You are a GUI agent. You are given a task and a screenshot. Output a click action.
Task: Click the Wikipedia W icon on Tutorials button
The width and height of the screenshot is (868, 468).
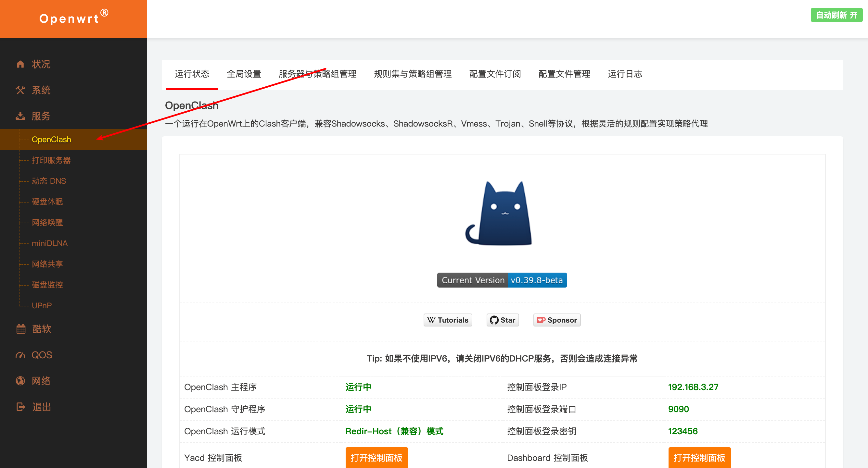(x=431, y=320)
